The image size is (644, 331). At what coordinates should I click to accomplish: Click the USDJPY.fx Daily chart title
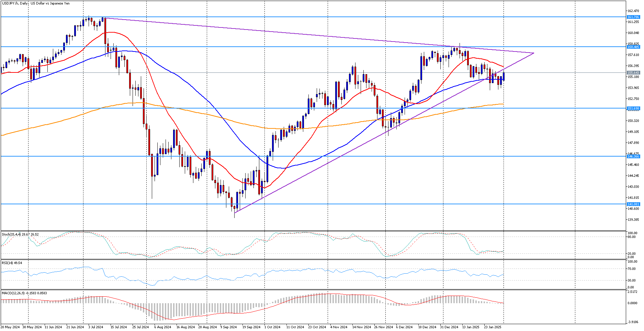coord(36,3)
